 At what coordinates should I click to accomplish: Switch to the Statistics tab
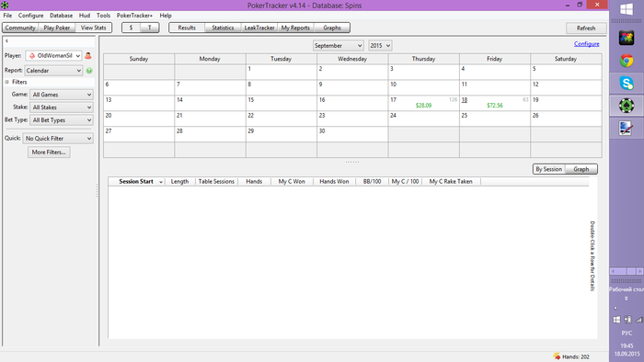(223, 28)
